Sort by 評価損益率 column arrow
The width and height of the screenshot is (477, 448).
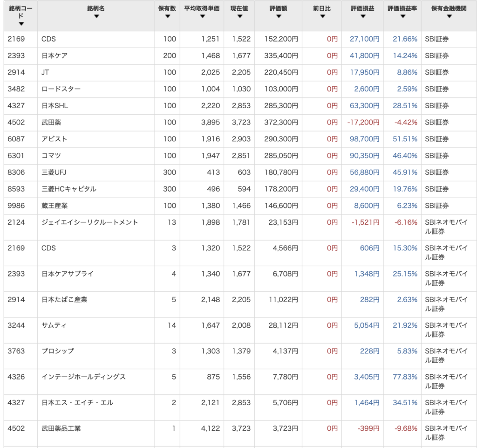click(x=403, y=16)
